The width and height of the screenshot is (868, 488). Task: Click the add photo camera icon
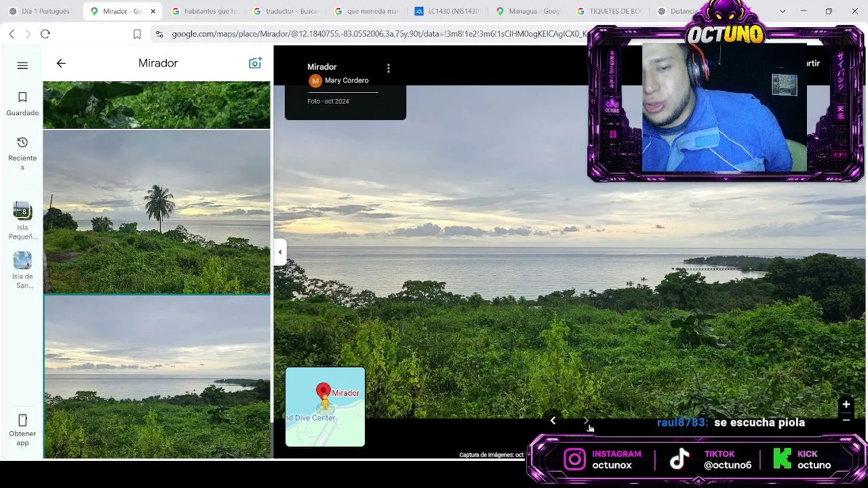pos(255,63)
